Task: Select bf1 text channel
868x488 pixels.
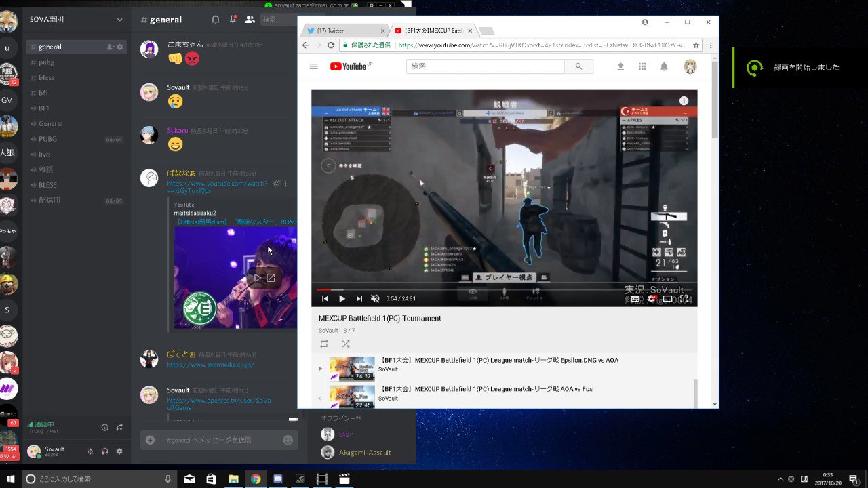Action: coord(77,93)
